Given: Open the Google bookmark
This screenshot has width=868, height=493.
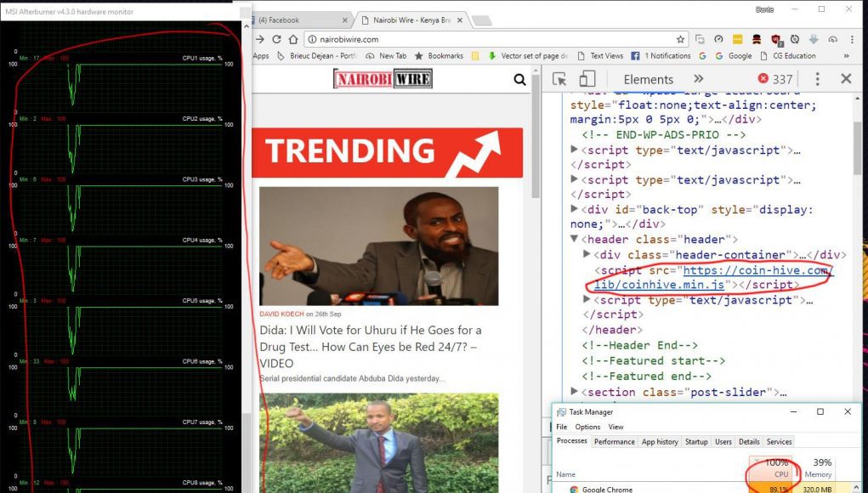Looking at the screenshot, I should [734, 56].
